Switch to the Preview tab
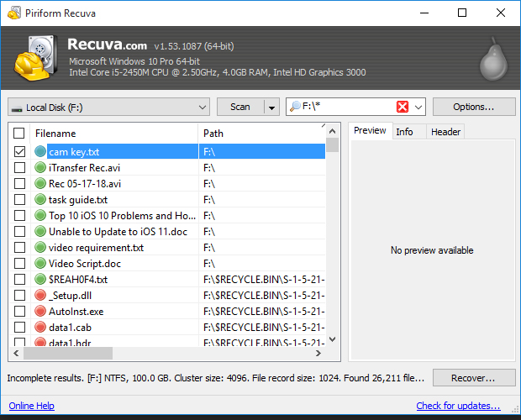This screenshot has height=420, width=521. (370, 130)
